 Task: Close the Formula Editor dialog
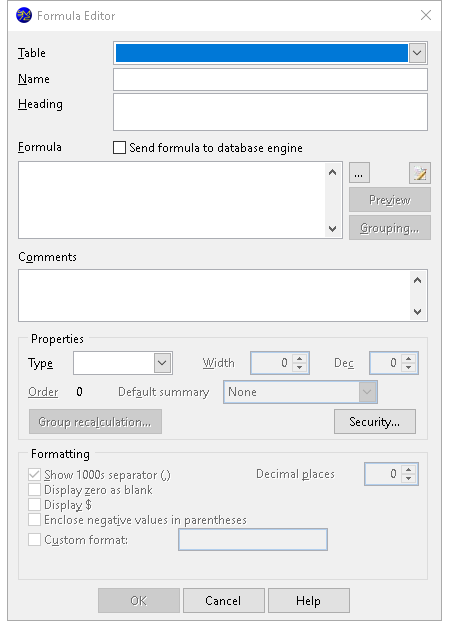point(426,15)
